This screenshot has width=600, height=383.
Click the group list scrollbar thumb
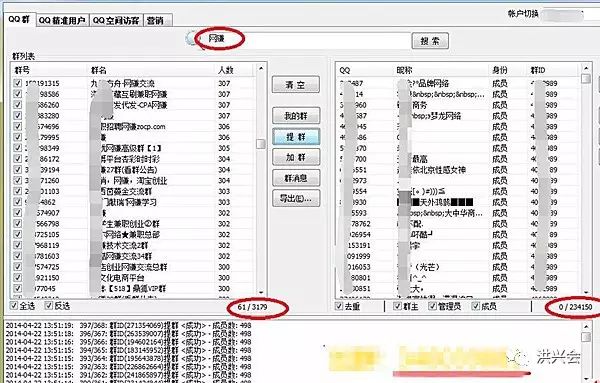point(261,143)
